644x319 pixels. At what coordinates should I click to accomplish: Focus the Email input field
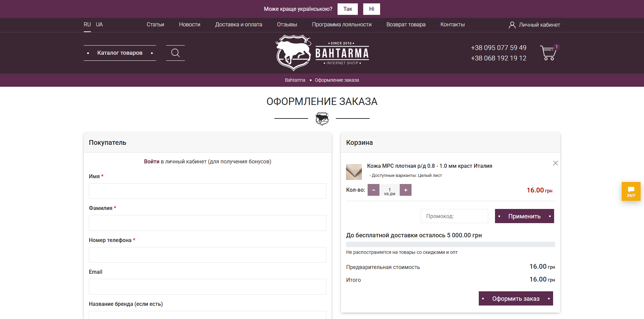coord(207,287)
